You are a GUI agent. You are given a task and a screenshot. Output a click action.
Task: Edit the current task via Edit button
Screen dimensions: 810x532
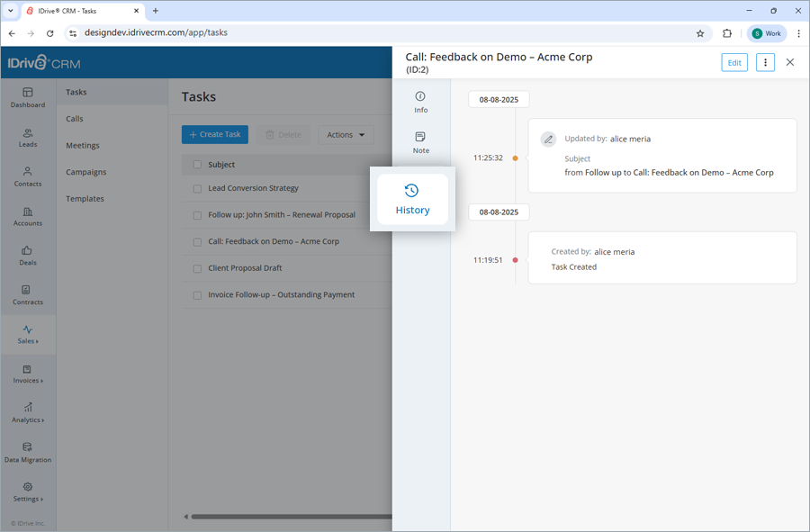tap(733, 62)
